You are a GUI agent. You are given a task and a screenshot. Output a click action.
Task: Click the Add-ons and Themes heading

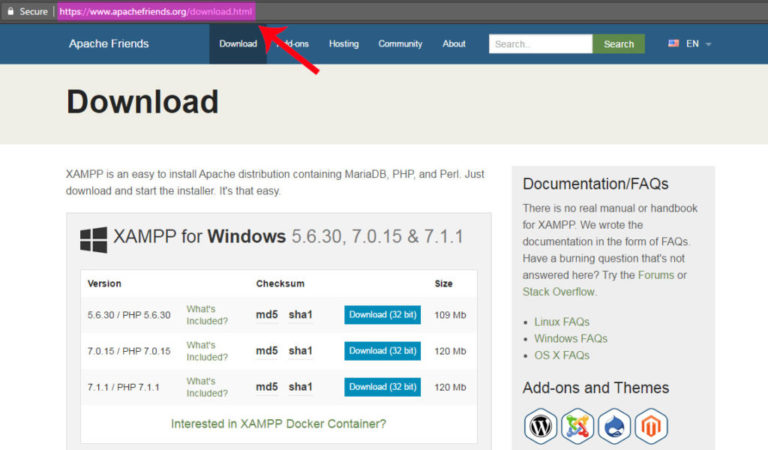(x=596, y=388)
